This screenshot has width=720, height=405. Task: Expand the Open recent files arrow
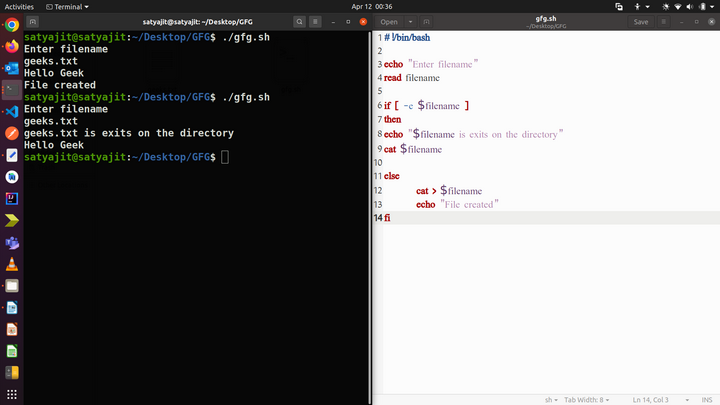pyautogui.click(x=409, y=21)
